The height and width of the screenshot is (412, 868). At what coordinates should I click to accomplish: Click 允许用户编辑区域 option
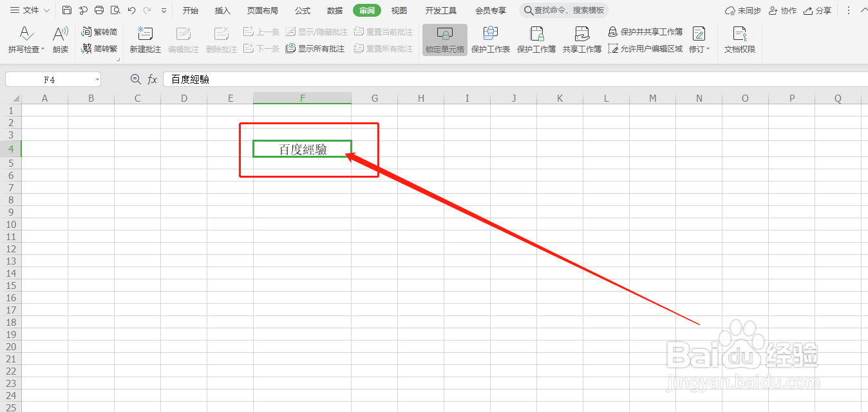point(646,49)
